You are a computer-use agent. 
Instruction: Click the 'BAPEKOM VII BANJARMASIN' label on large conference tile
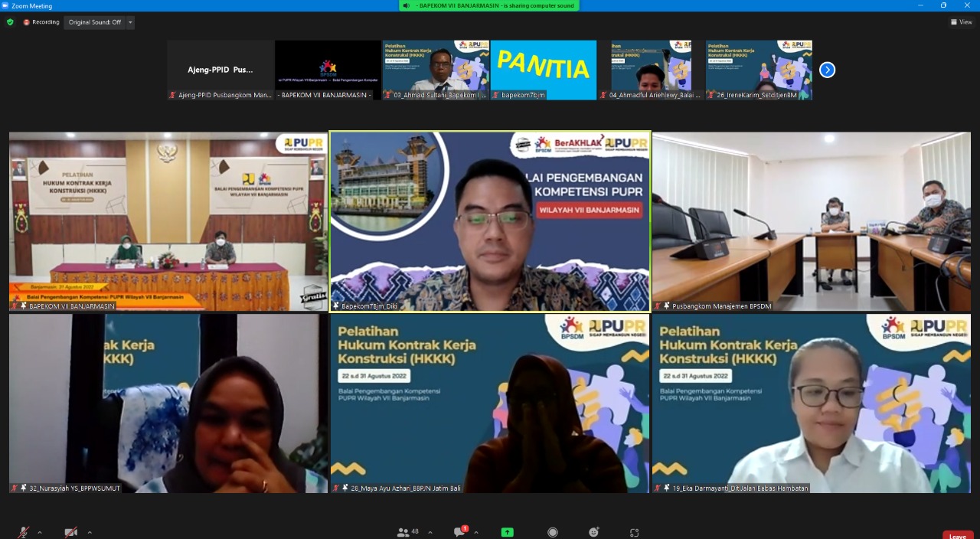[72, 306]
